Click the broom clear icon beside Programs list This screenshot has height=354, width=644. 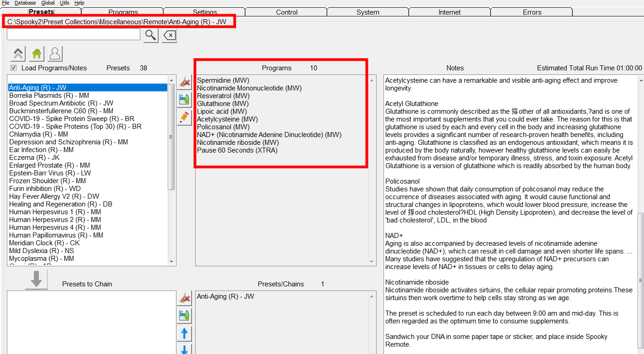[x=184, y=83]
